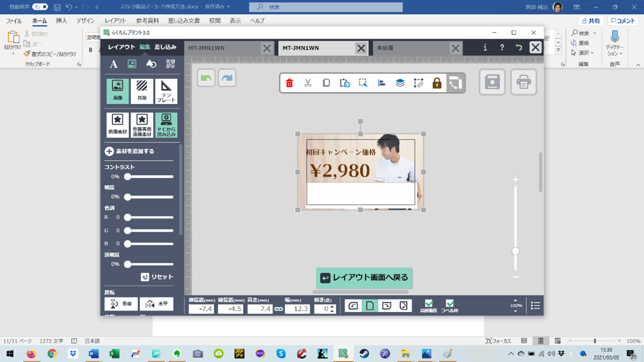Click the align objects icon
This screenshot has height=362, width=644.
coord(382,83)
